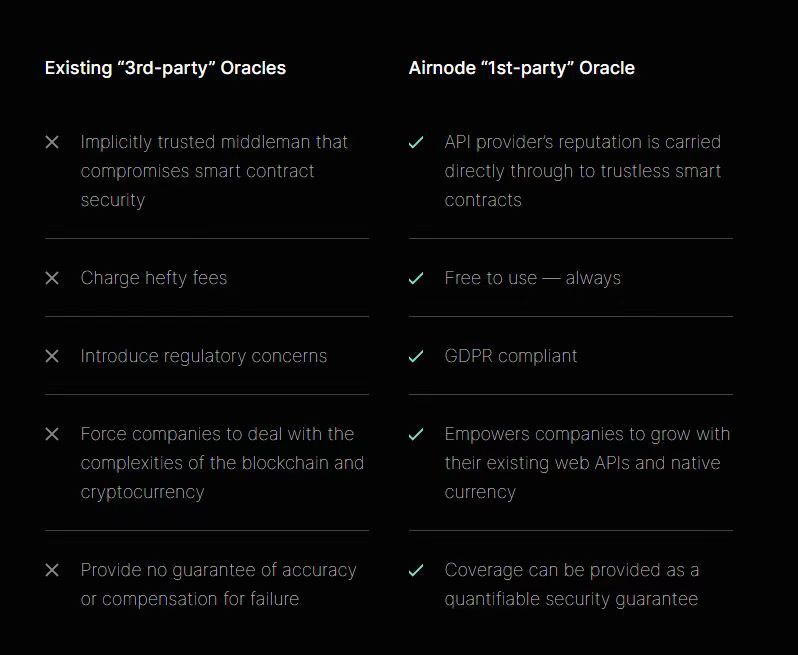798x655 pixels.
Task: Click the 'quantifiable security guarantee' text
Action: (571, 599)
